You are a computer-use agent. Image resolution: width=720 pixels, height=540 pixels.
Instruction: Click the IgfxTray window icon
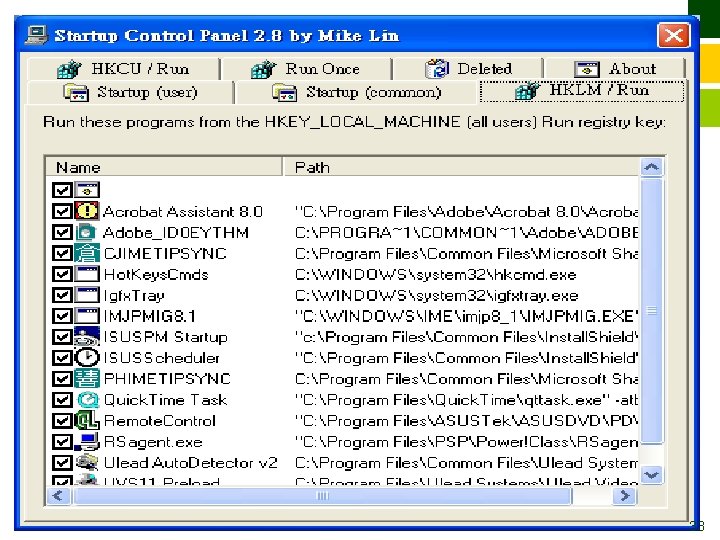click(87, 295)
